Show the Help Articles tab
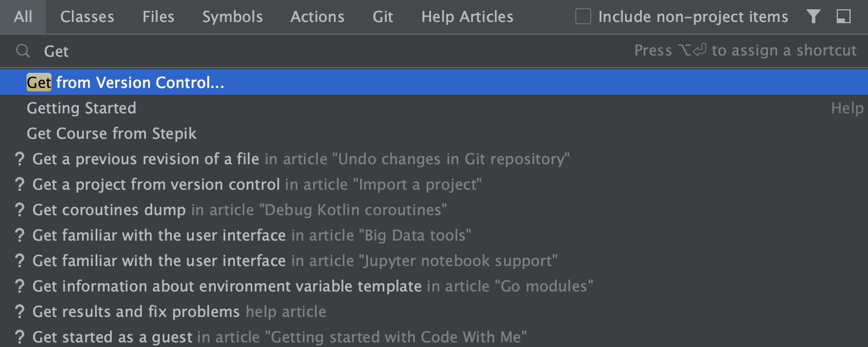868x347 pixels. 467,17
